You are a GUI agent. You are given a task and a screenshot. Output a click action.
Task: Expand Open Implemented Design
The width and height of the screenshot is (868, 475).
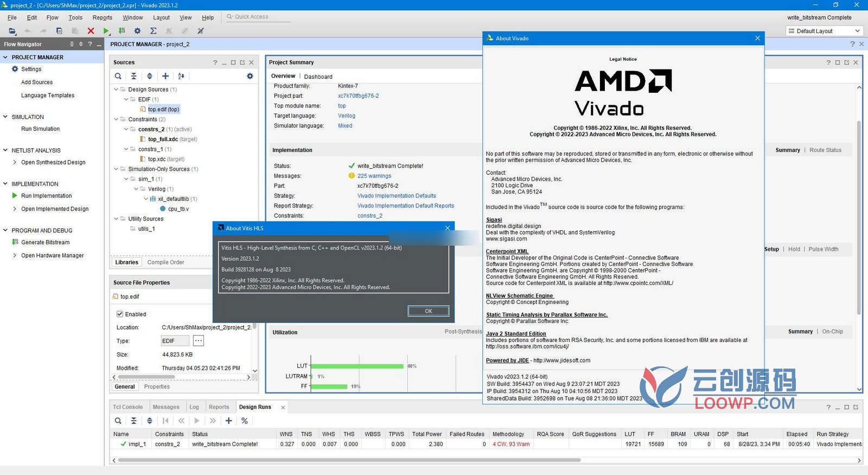15,209
